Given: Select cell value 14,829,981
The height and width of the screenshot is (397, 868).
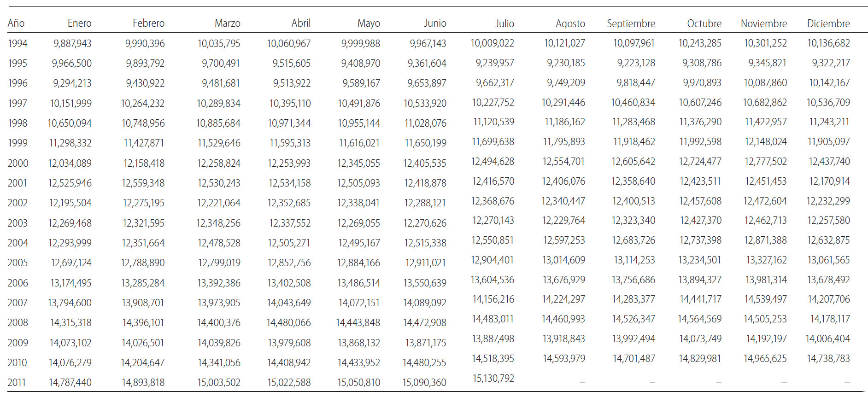Looking at the screenshot, I should [x=700, y=358].
